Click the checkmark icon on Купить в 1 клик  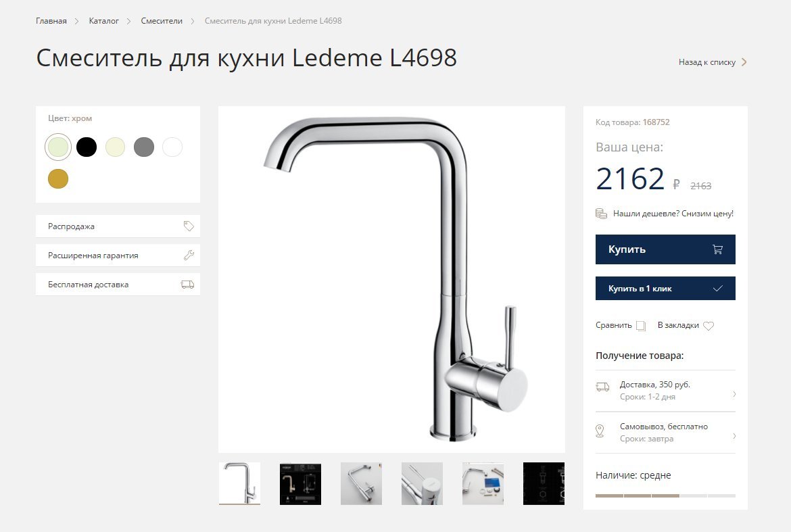[x=718, y=289]
